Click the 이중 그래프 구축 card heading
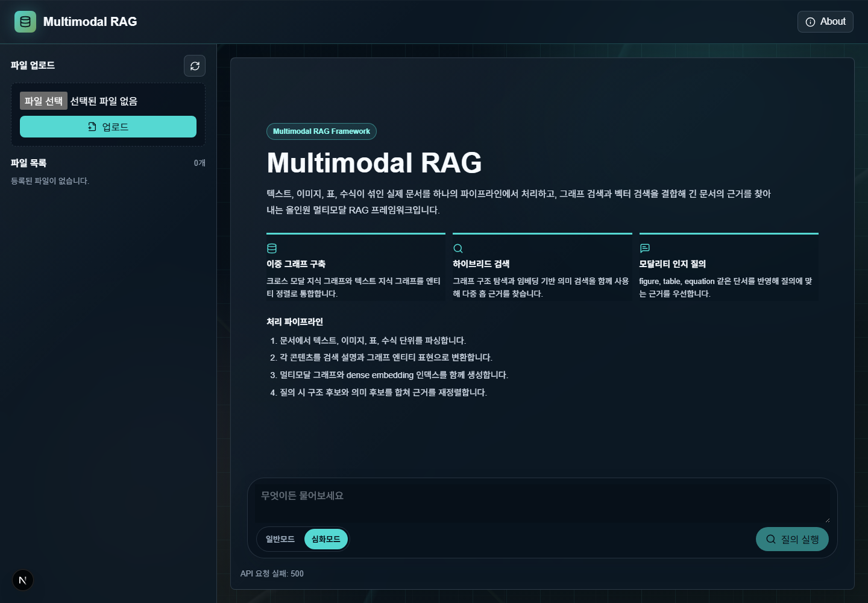Screen dimensions: 868x603 (296, 264)
